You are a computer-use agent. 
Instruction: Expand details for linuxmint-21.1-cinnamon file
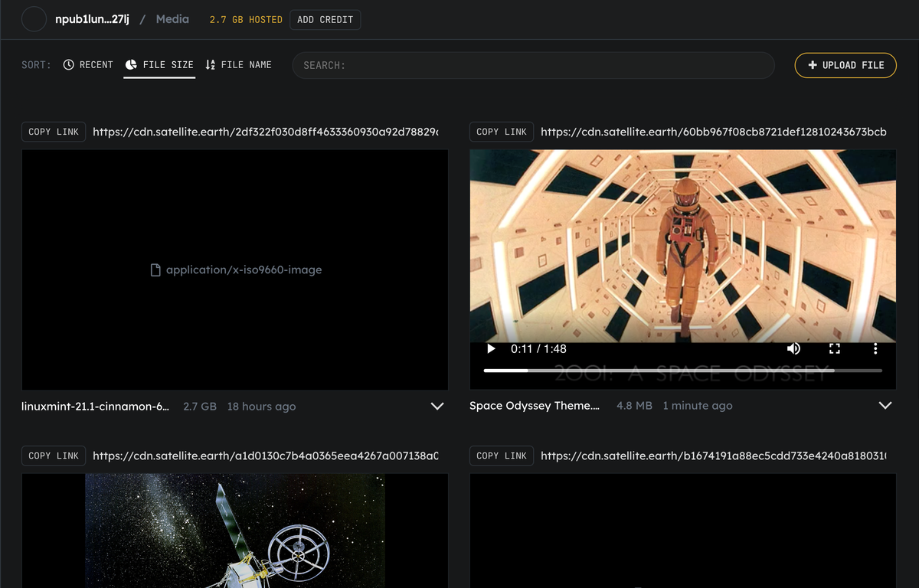(437, 406)
